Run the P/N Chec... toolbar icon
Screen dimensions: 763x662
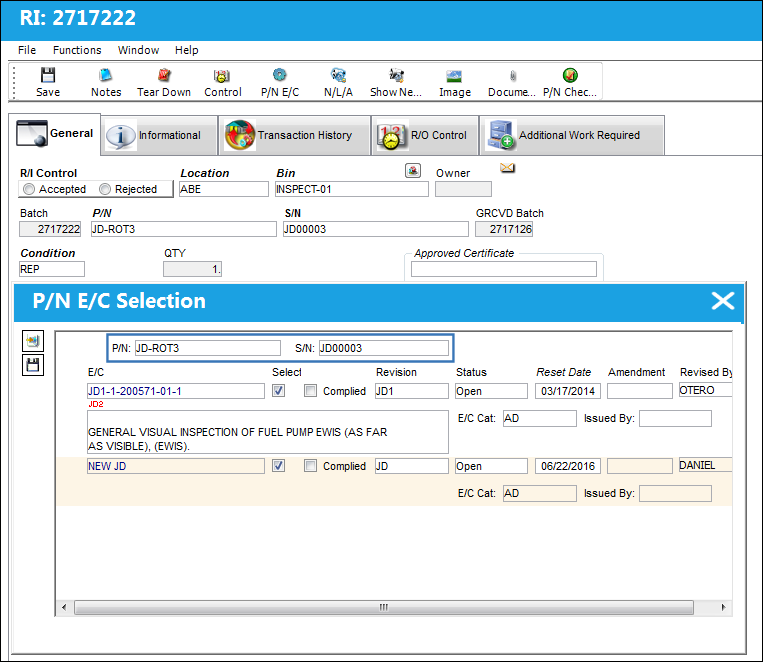[570, 75]
